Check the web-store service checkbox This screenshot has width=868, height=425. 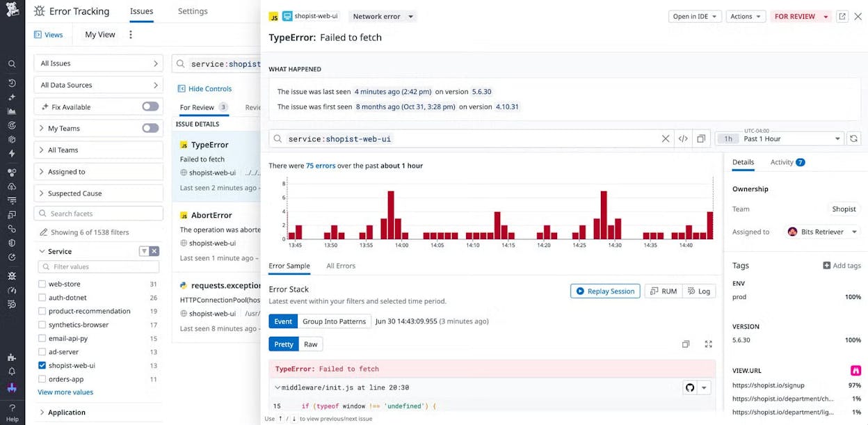[x=42, y=284]
